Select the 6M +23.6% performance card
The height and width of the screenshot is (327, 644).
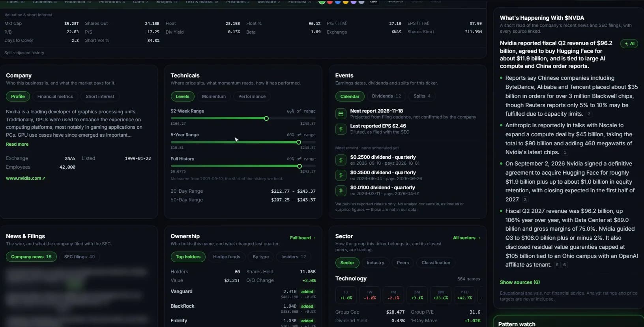point(441,295)
